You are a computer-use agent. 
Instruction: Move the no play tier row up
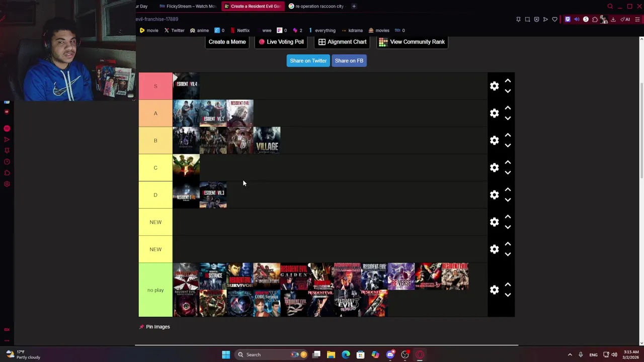pos(508,285)
